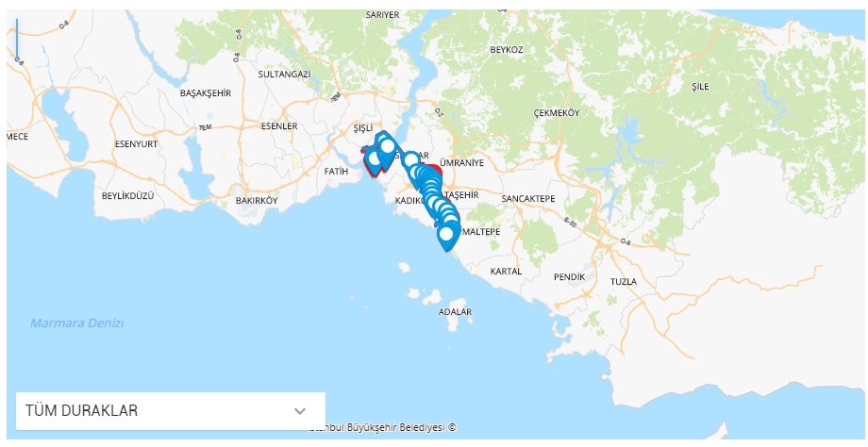Click the ESENYURT district label
Screen dimensions: 868x447
click(x=136, y=144)
